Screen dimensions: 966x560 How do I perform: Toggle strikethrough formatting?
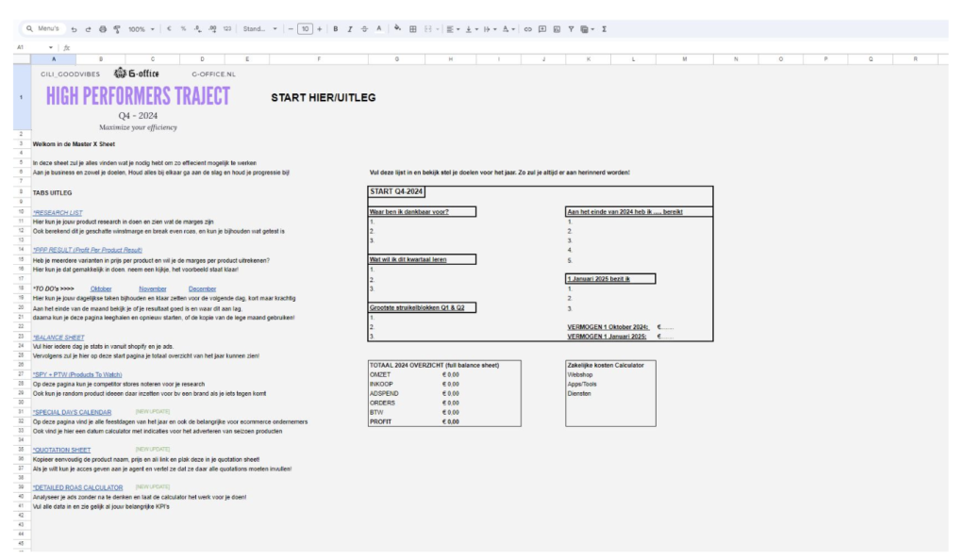coord(365,29)
